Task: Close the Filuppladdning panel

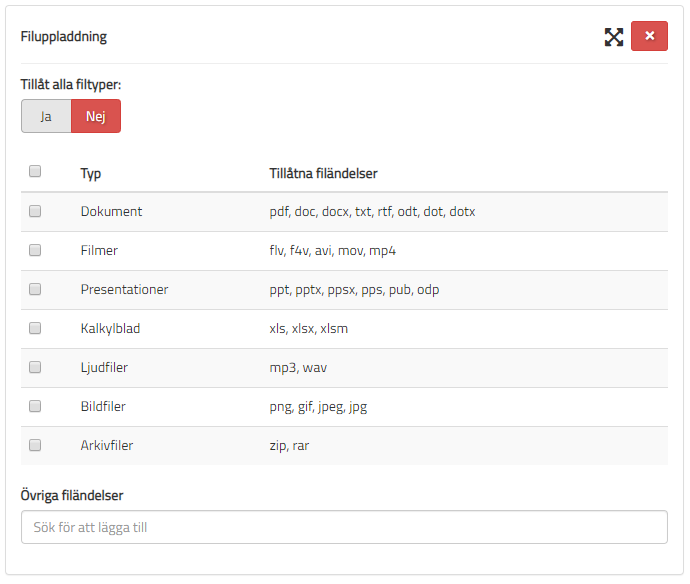Action: click(649, 36)
